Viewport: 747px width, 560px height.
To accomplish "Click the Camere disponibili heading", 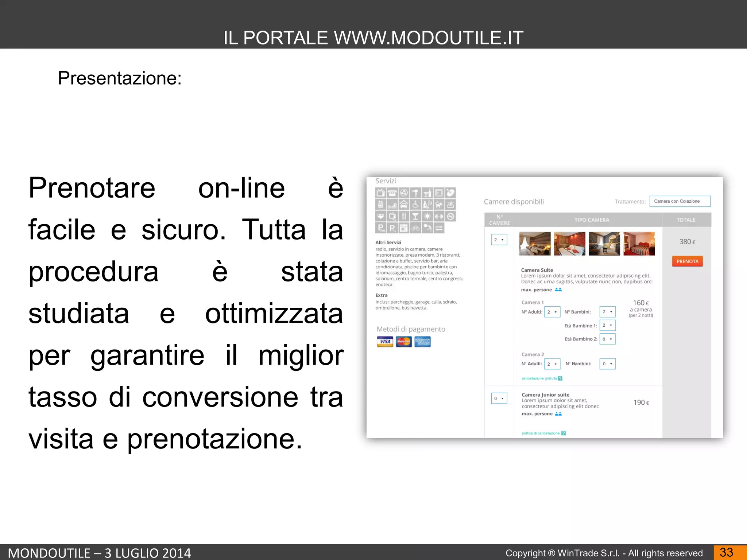I will pos(514,202).
